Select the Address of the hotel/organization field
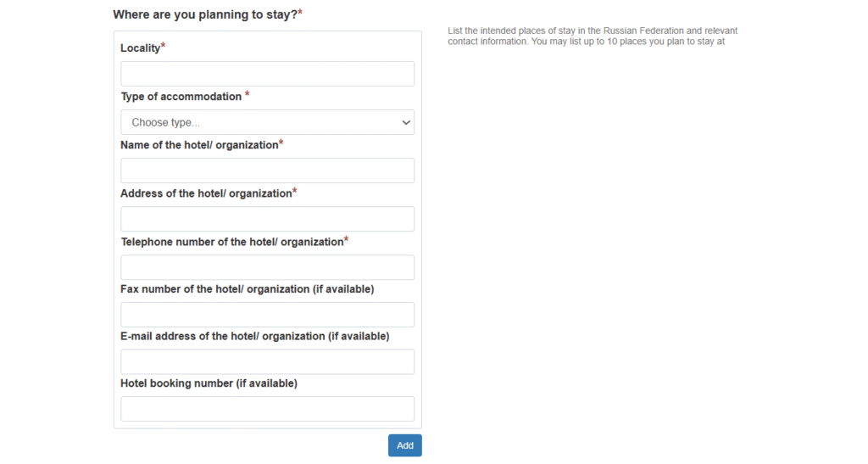Viewport: 868px width, 464px height. click(267, 219)
